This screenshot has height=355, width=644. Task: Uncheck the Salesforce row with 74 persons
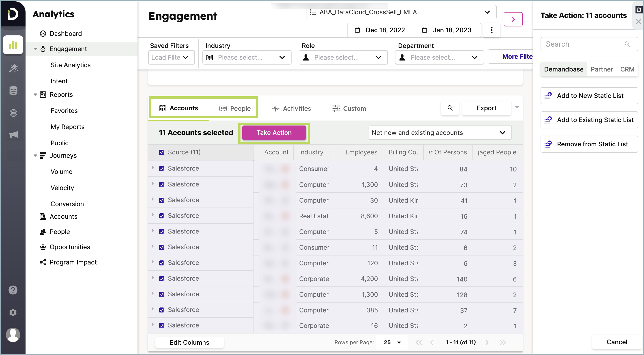click(161, 232)
